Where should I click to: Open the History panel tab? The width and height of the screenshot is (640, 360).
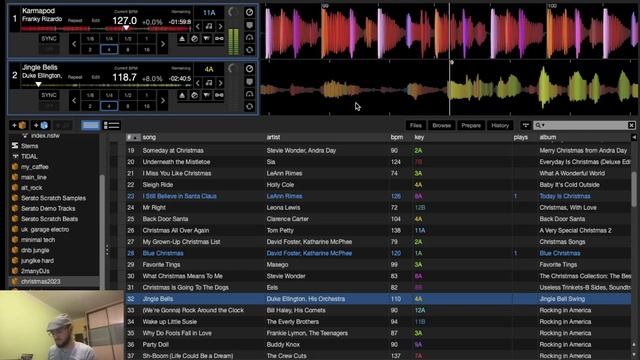pos(500,125)
